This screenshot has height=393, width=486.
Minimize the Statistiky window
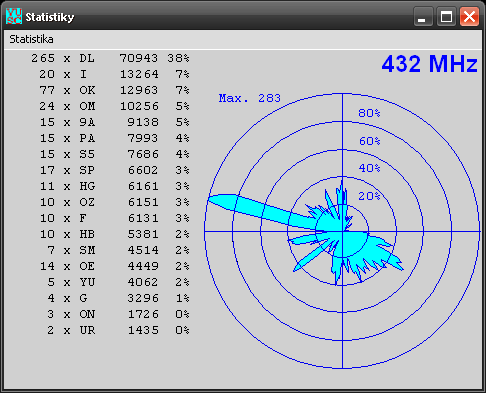tap(423, 16)
